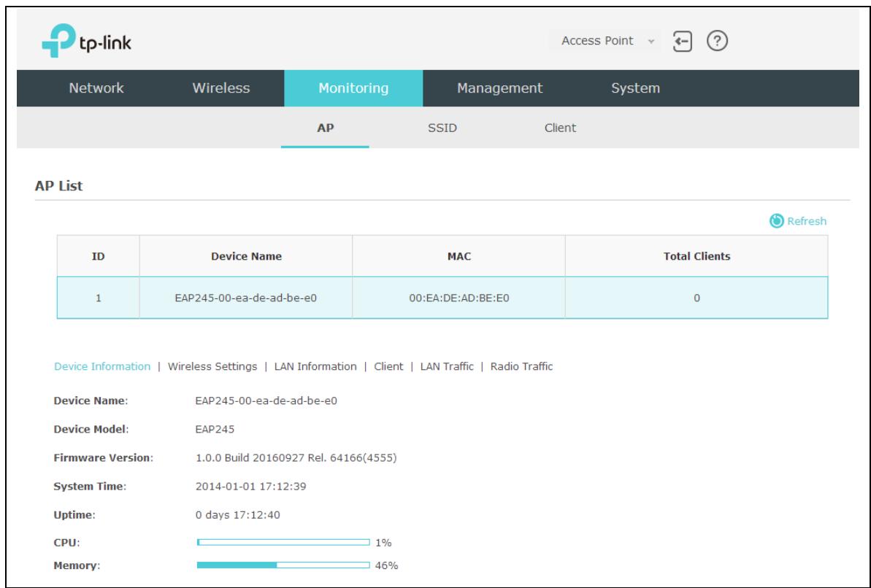Click the Total Clients cell showing 0
871x588 pixels.
click(x=697, y=298)
